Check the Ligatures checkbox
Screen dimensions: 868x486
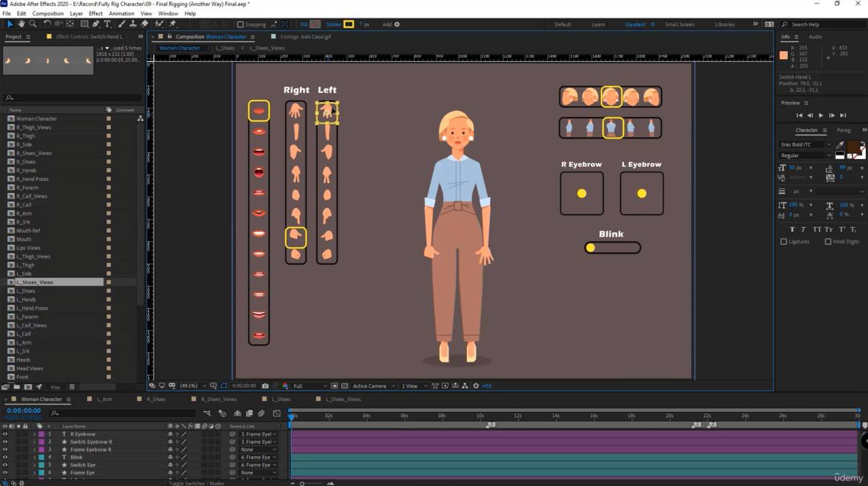point(784,241)
